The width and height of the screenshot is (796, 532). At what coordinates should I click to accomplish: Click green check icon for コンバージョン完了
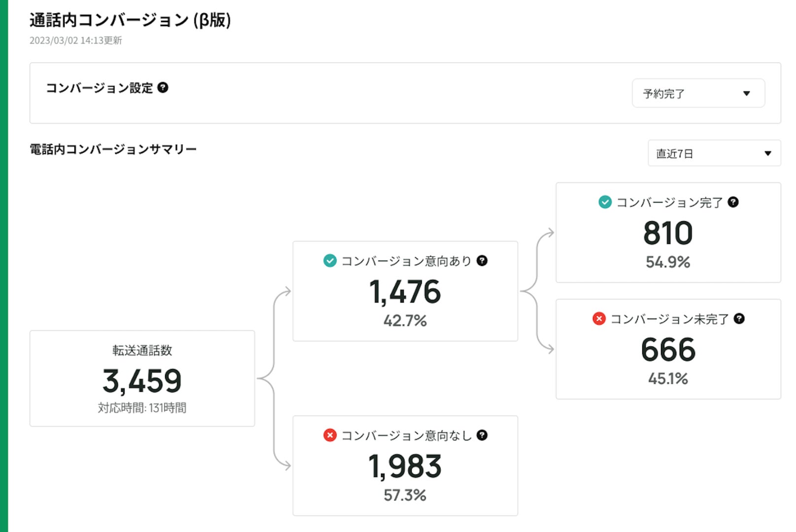pos(605,202)
